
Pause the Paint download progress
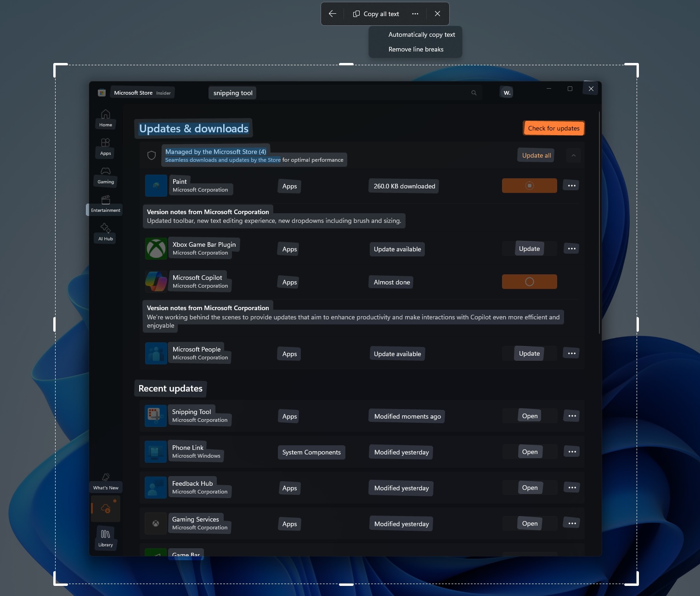[x=529, y=185]
